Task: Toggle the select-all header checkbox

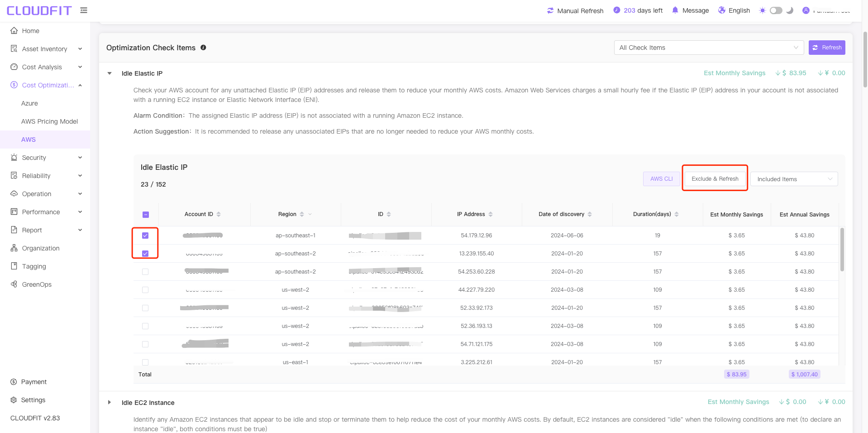Action: pos(146,215)
